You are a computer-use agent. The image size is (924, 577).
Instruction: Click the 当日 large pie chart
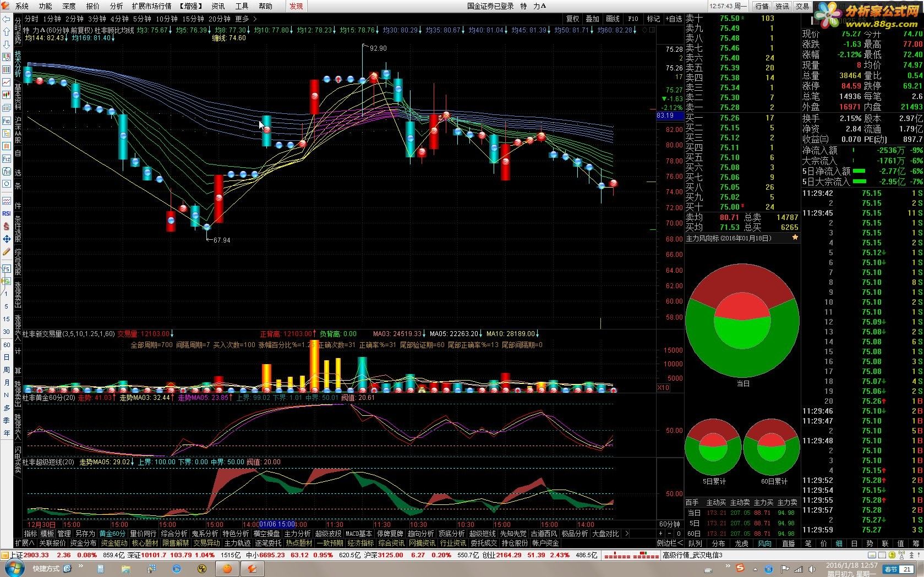pyautogui.click(x=742, y=321)
